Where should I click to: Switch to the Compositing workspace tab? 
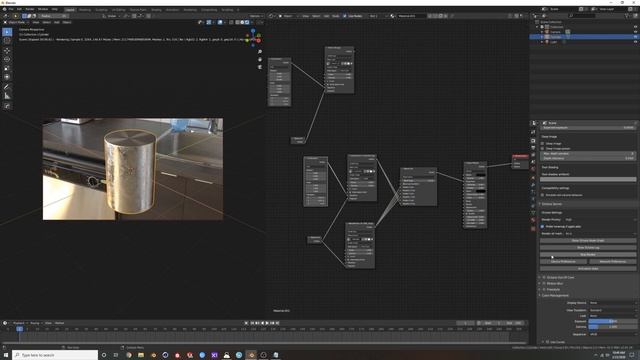(209, 10)
